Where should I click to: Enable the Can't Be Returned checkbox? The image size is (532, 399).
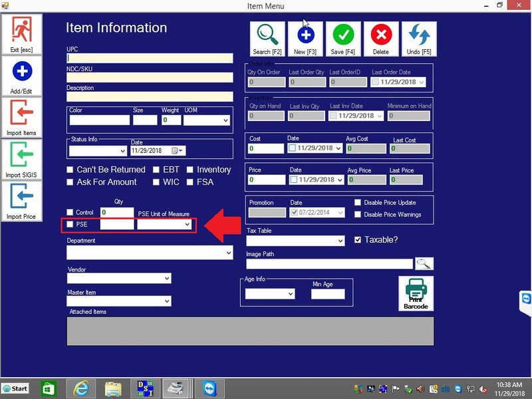coord(70,170)
